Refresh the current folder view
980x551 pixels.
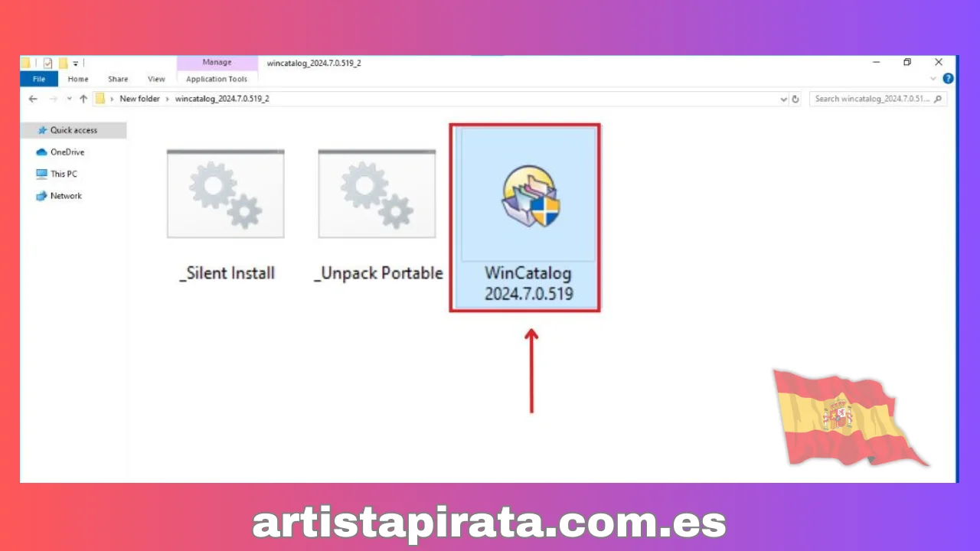(x=795, y=99)
